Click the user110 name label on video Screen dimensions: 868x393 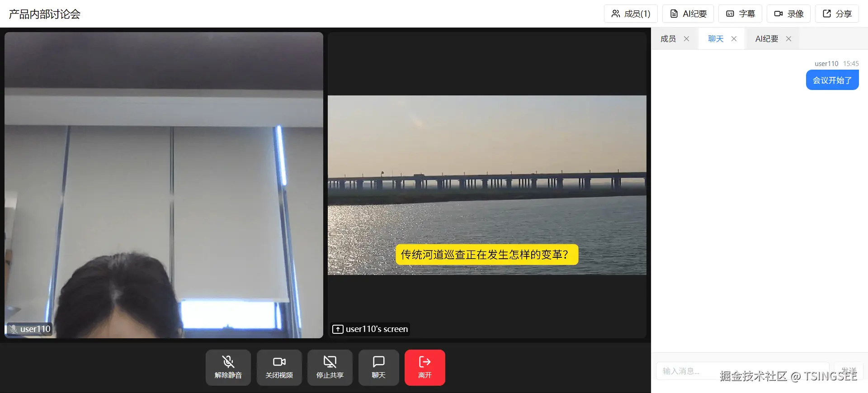[35, 329]
